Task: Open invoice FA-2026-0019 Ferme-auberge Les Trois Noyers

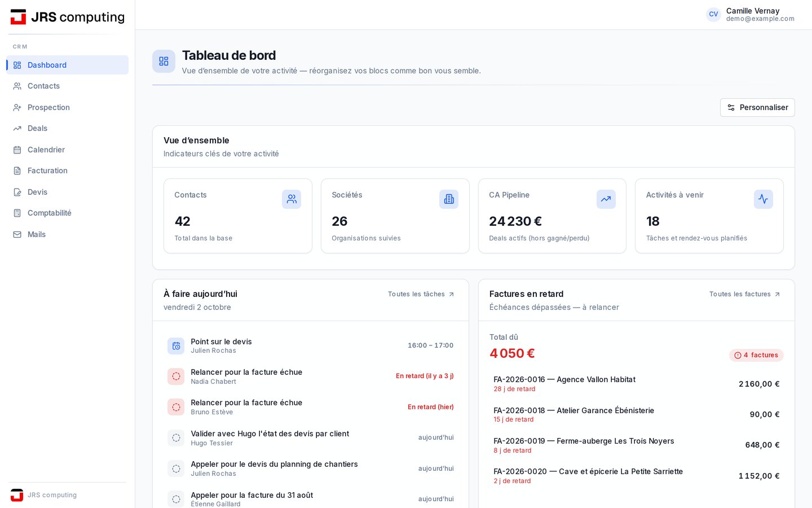Action: [637, 445]
